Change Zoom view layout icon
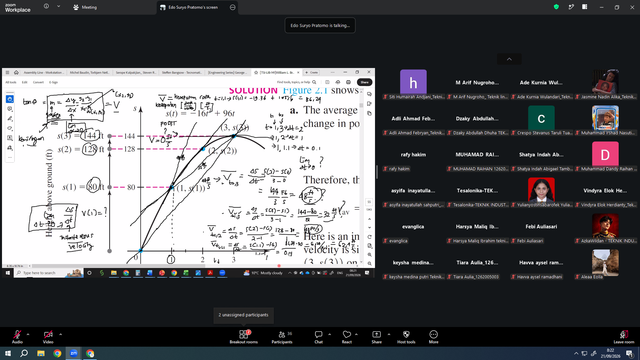The image size is (640, 360). (x=585, y=7)
